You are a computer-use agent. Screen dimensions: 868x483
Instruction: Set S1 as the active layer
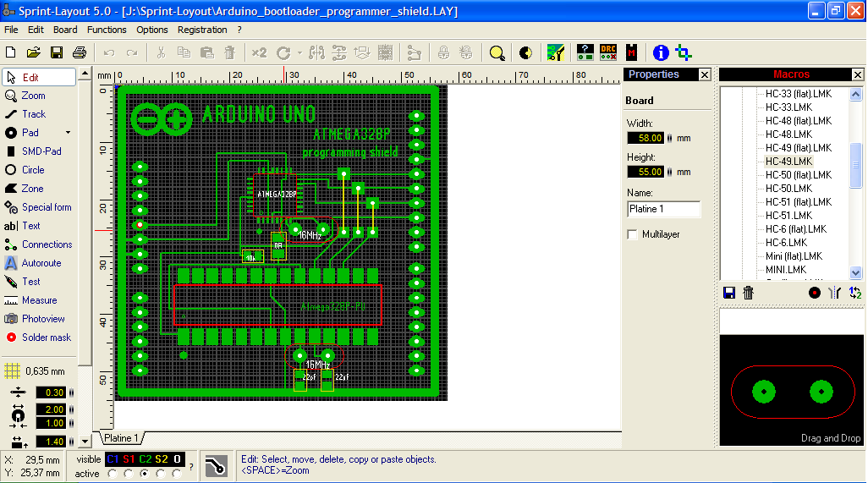coord(129,474)
